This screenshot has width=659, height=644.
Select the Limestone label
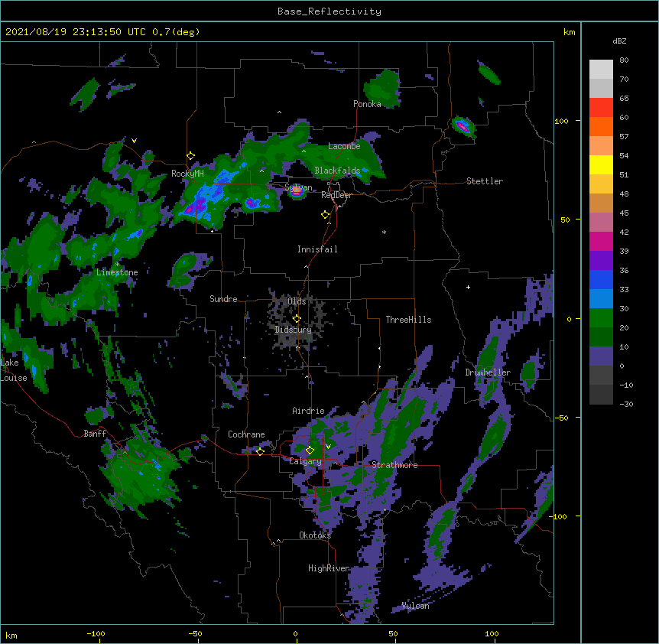(x=117, y=272)
